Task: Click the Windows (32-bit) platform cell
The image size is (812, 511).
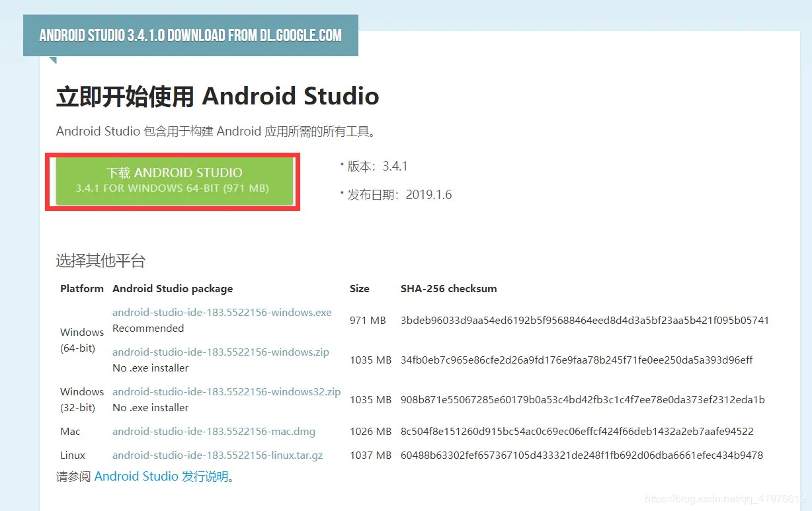Action: click(x=82, y=399)
